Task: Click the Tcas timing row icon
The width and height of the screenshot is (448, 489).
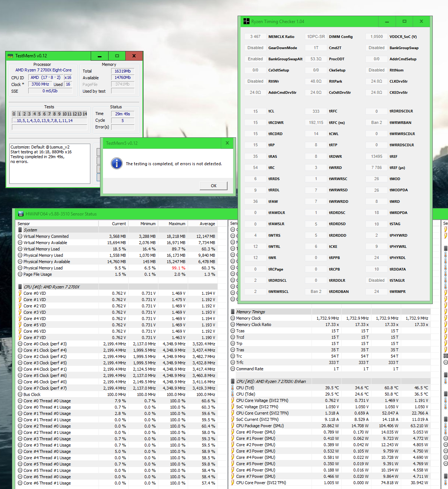Action: point(233,331)
